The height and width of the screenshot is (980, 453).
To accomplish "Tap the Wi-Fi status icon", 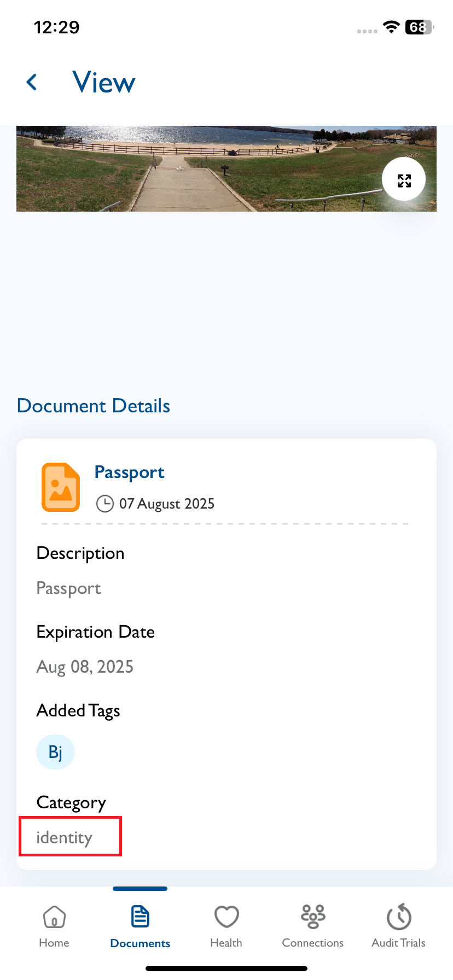I will [391, 27].
